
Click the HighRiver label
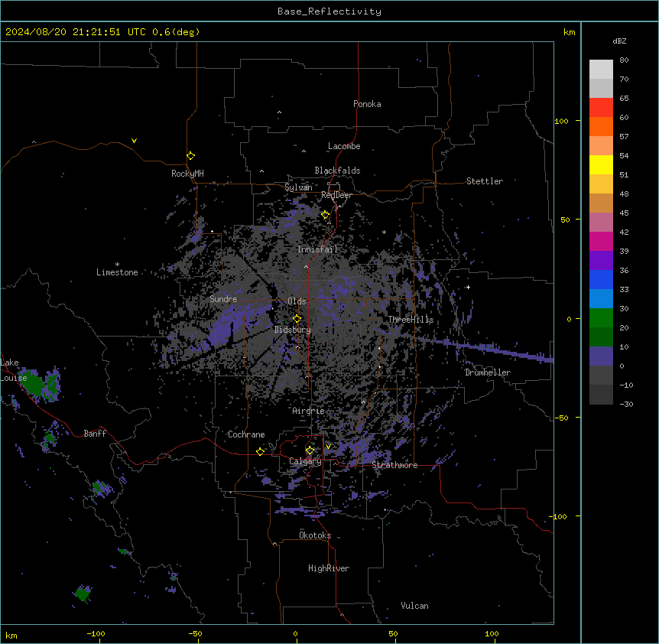tap(329, 568)
